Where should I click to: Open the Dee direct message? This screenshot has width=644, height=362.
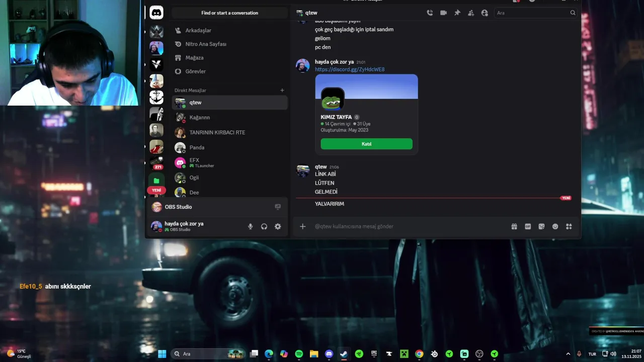click(230, 193)
